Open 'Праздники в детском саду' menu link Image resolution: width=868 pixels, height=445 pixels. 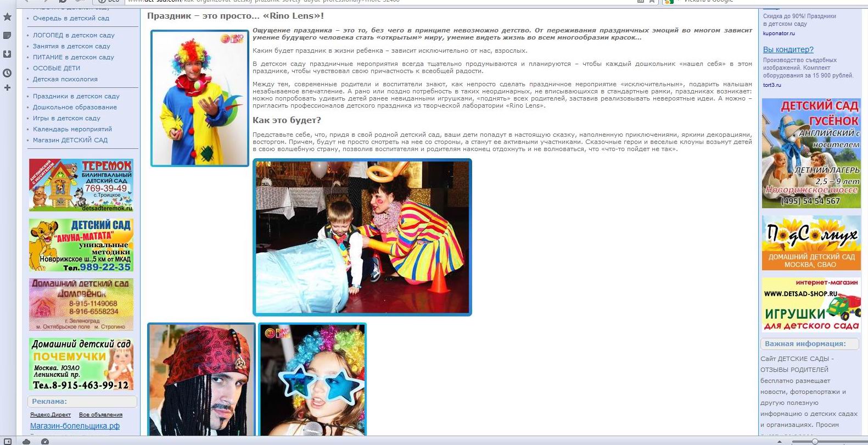(x=76, y=96)
